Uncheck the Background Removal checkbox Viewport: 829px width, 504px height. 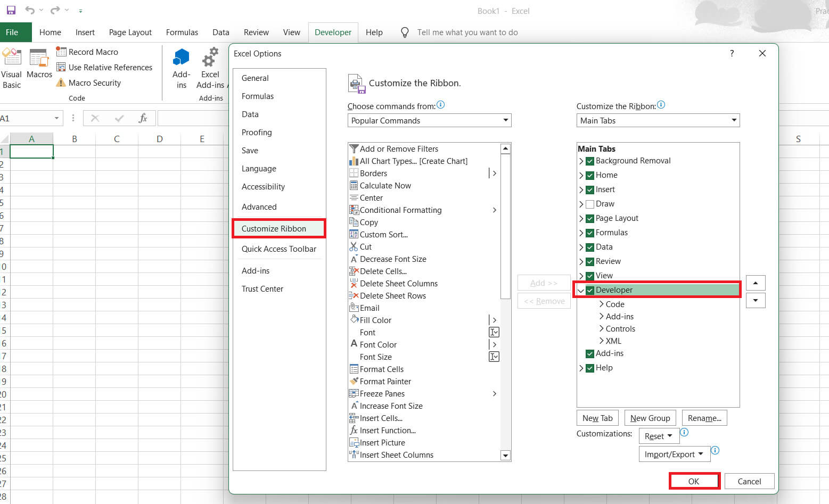[x=589, y=161]
